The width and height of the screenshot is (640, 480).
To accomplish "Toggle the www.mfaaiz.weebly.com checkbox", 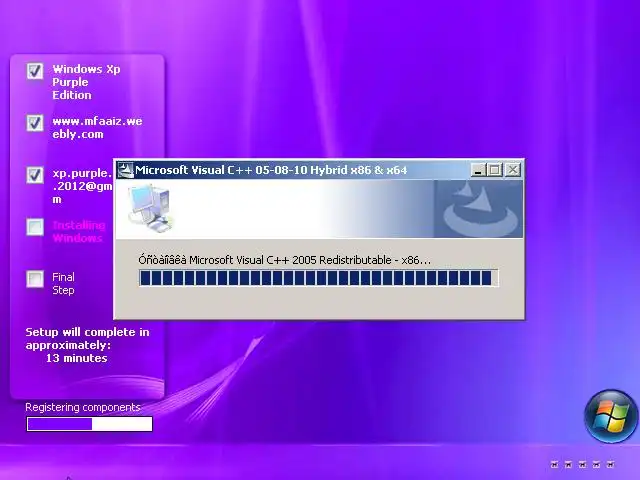I will (35, 122).
